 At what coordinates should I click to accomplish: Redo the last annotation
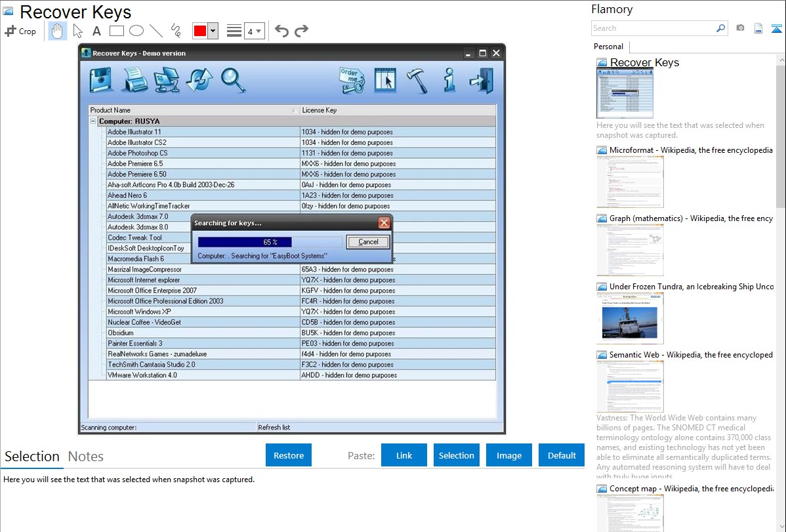coord(301,31)
